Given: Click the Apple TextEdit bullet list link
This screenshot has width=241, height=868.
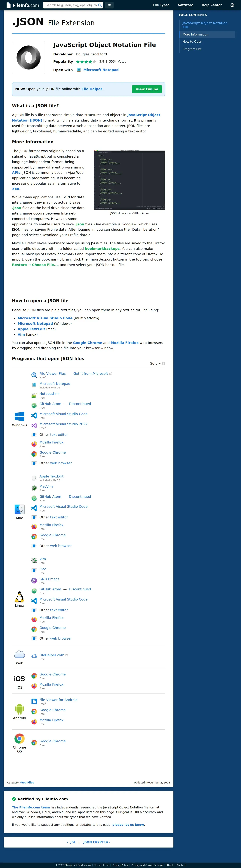Looking at the screenshot, I should click(x=31, y=329).
